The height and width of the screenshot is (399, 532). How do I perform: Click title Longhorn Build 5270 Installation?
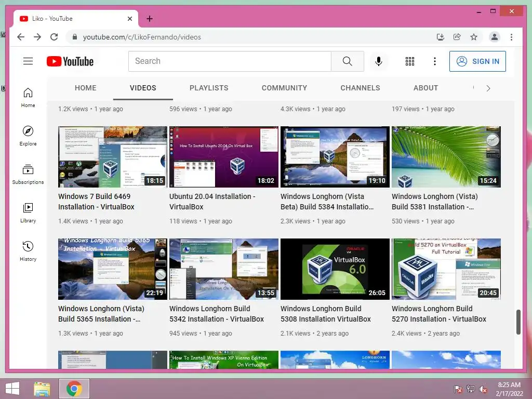(439, 314)
